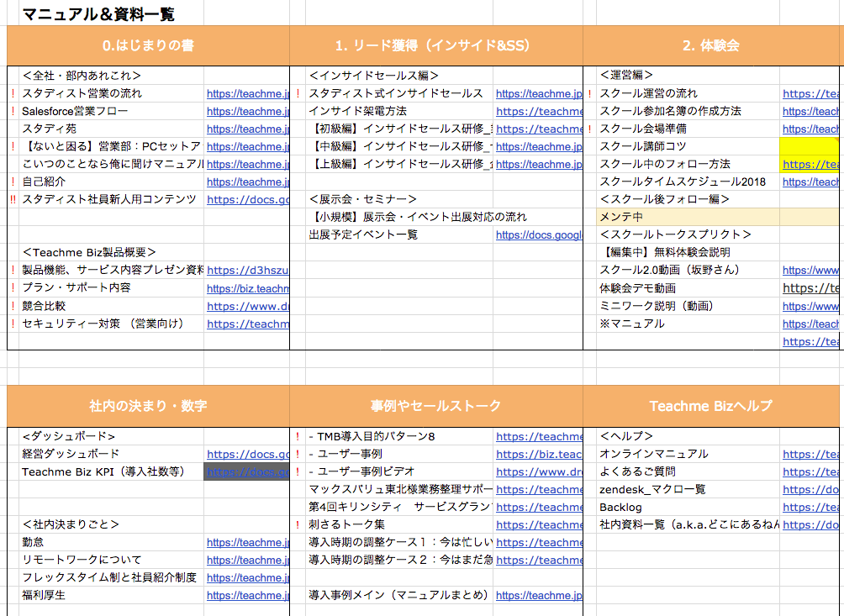Open the スタディスト営業の流れ link
The image size is (844, 616).
248,93
